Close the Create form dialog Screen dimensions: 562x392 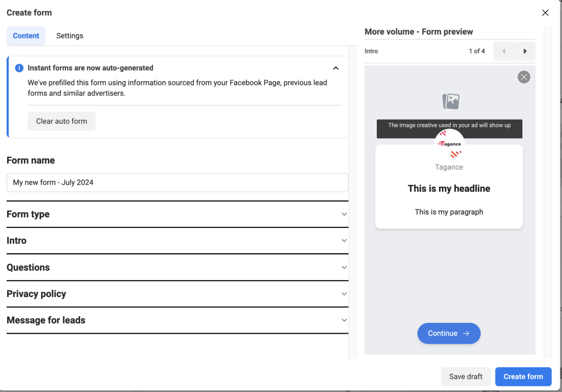[545, 13]
